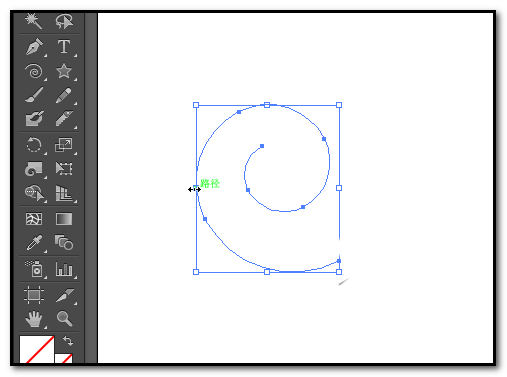Click the bottom-right bounding box corner handle
The height and width of the screenshot is (377, 507).
point(339,272)
